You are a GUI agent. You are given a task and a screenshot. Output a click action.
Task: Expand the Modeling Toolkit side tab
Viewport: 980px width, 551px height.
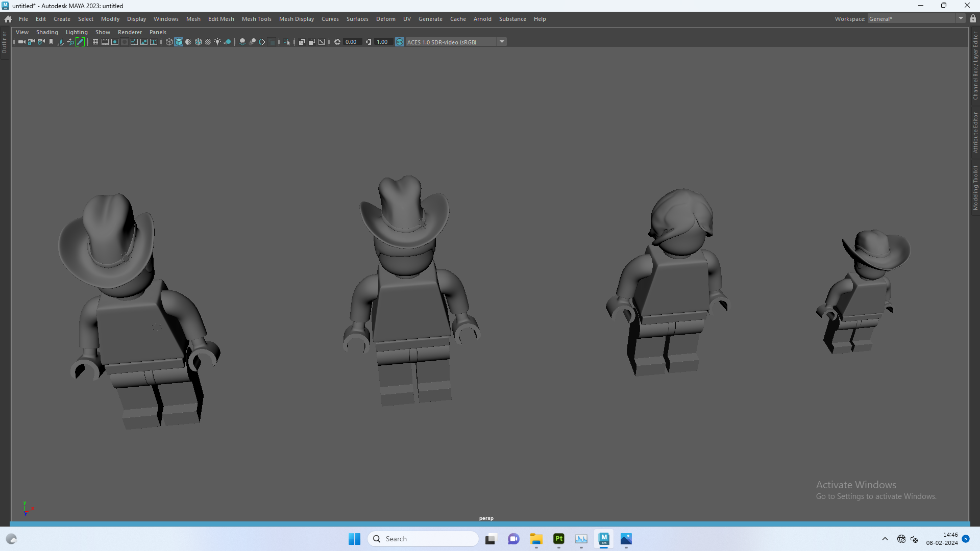coord(975,187)
